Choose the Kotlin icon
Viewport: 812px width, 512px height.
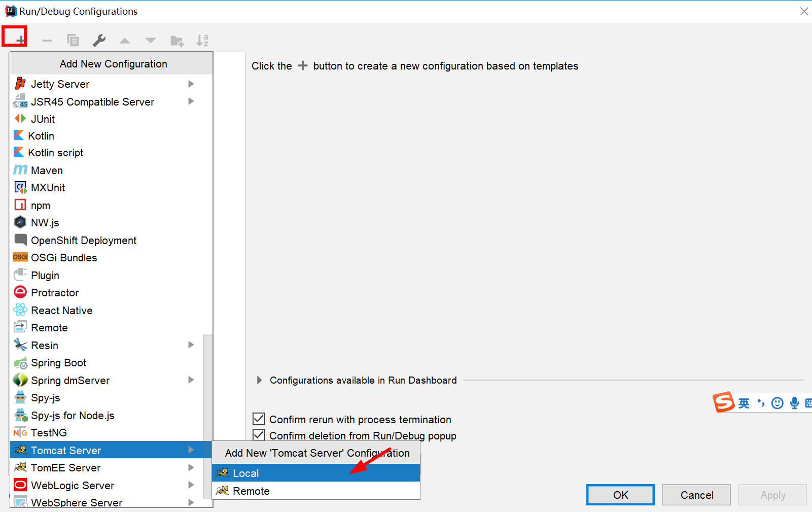click(19, 135)
